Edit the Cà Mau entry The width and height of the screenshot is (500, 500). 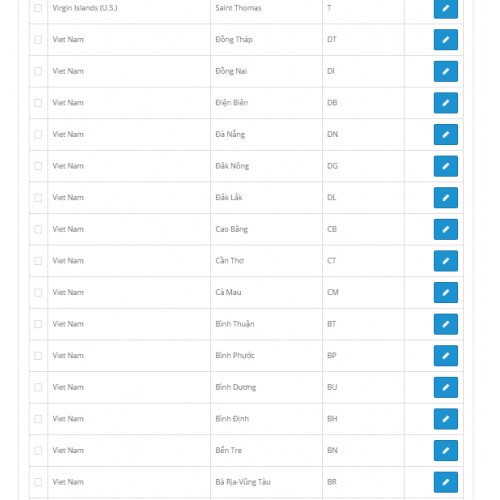pos(446,293)
